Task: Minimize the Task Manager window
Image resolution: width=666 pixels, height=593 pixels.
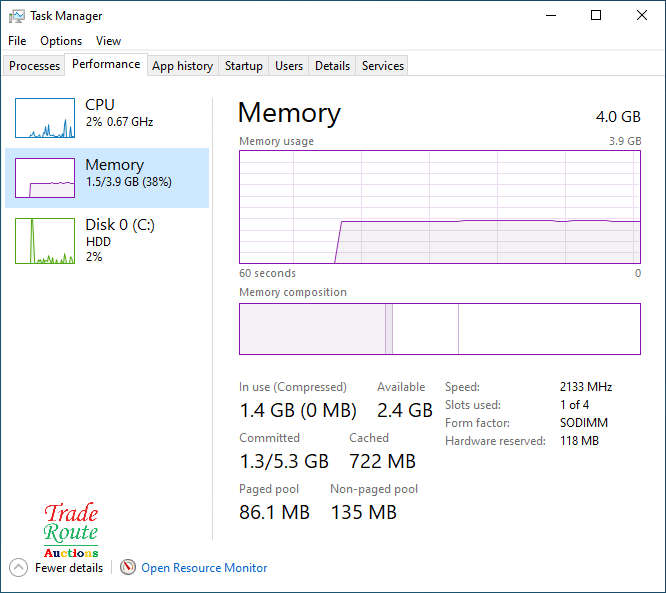Action: coord(550,16)
